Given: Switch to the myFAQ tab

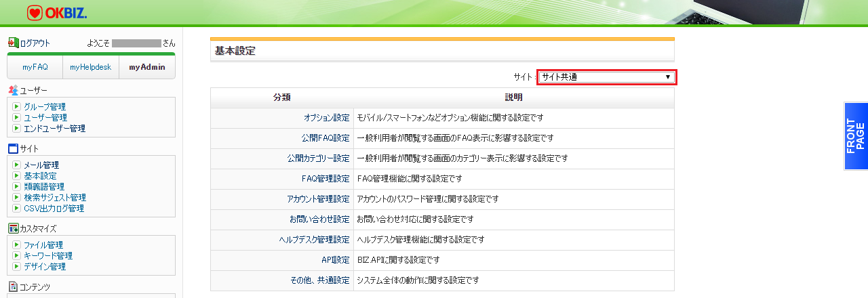Looking at the screenshot, I should [35, 67].
